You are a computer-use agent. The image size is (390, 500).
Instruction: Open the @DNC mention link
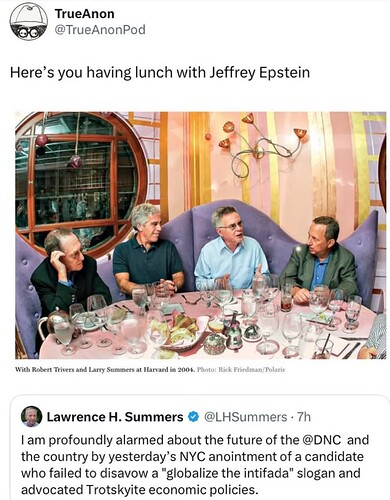click(x=322, y=440)
